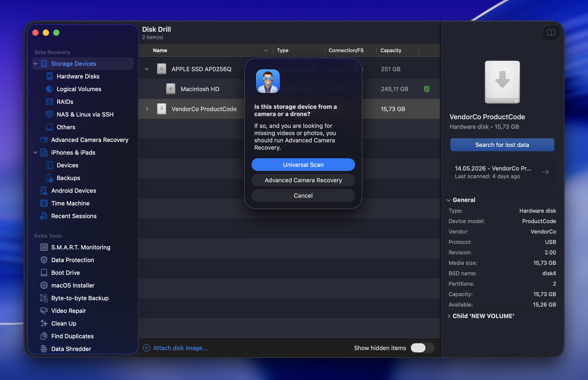Image resolution: width=588 pixels, height=380 pixels.
Task: Expand the VendorCo ProductCode row
Action: point(147,109)
